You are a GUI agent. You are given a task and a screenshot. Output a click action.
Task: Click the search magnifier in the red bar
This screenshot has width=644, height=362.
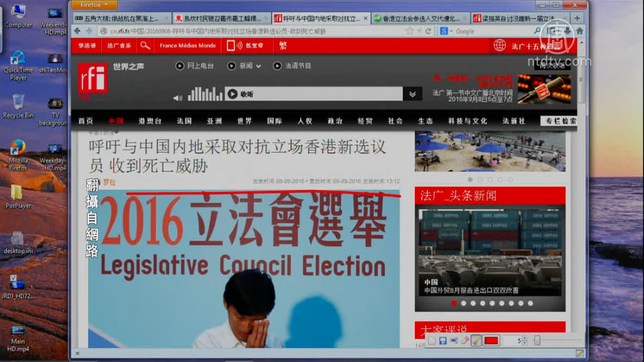click(x=145, y=45)
